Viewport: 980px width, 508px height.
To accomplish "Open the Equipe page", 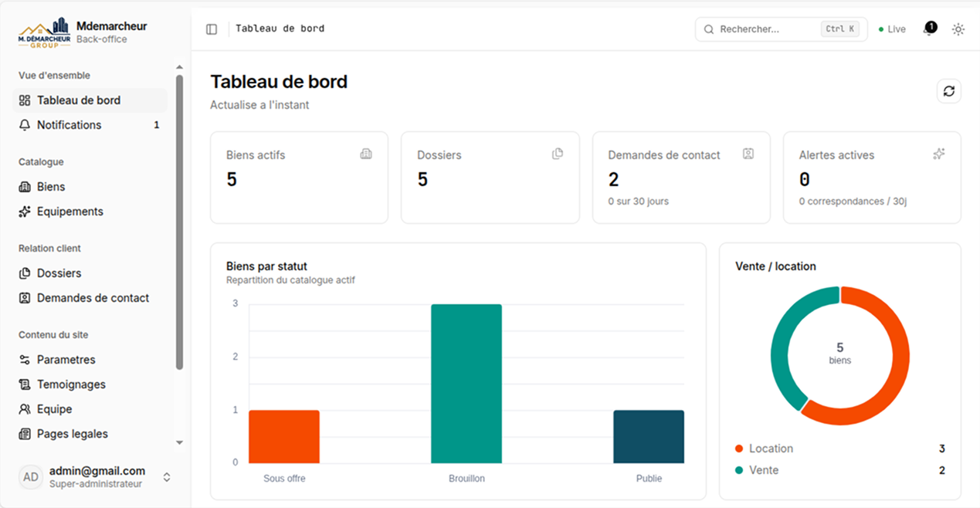I will pyautogui.click(x=90, y=409).
